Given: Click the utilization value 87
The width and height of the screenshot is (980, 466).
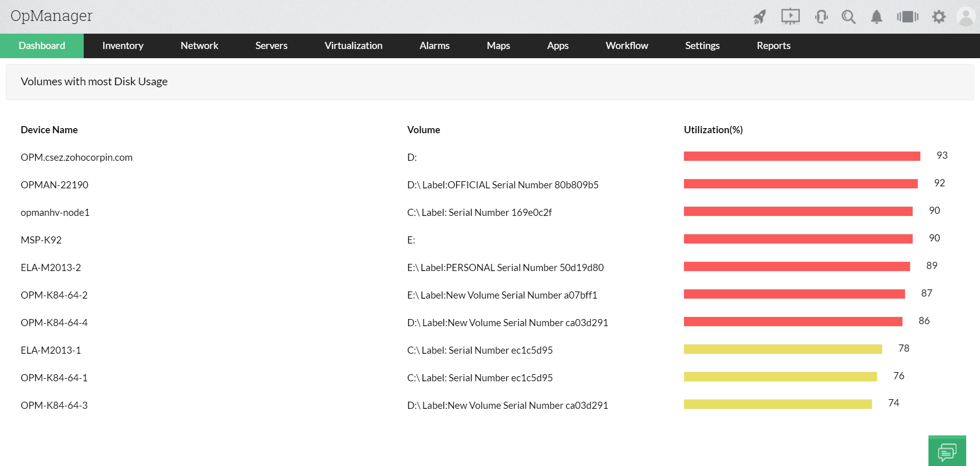Looking at the screenshot, I should tap(926, 293).
